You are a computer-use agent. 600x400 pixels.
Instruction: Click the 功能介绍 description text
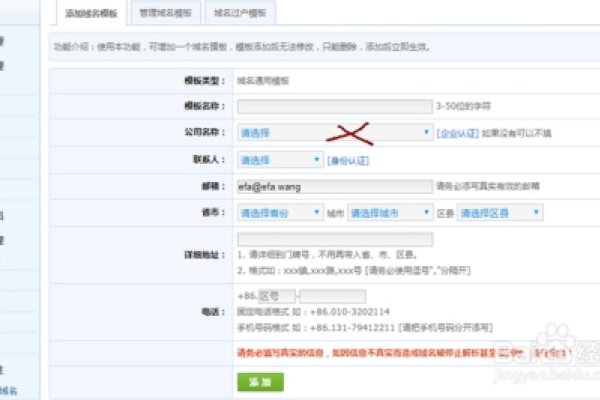(x=242, y=47)
